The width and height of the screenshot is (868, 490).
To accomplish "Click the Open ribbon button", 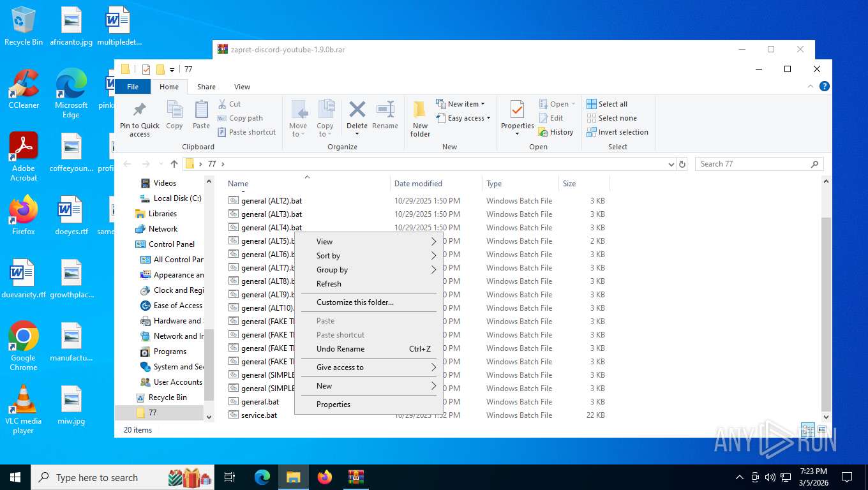I will point(557,104).
